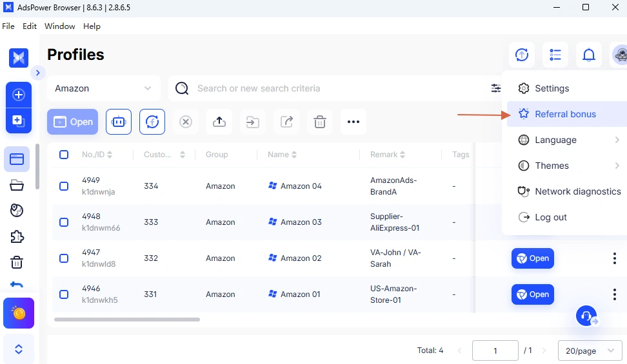Toggle sidebar menu with up-down chevrons
Viewport: 627px width, 364px height.
pos(19,349)
